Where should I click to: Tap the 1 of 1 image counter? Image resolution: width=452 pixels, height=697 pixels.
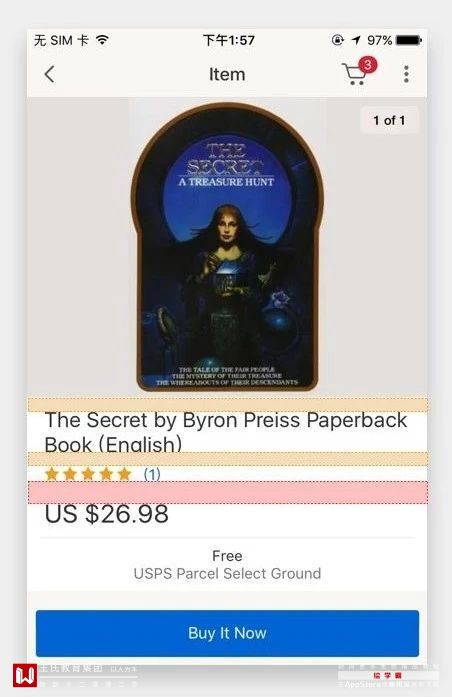pyautogui.click(x=389, y=120)
